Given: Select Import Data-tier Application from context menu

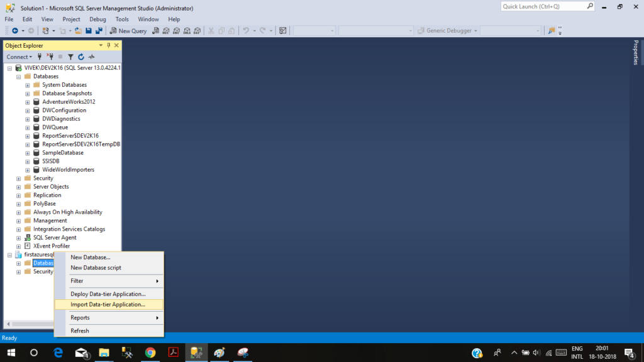Looking at the screenshot, I should (x=108, y=305).
